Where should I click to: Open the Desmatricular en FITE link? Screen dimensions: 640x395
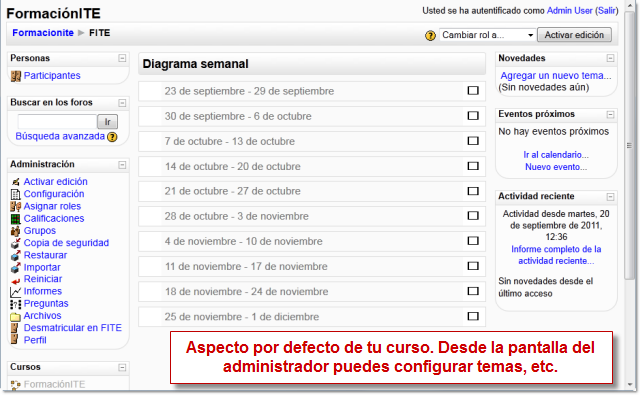(73, 328)
